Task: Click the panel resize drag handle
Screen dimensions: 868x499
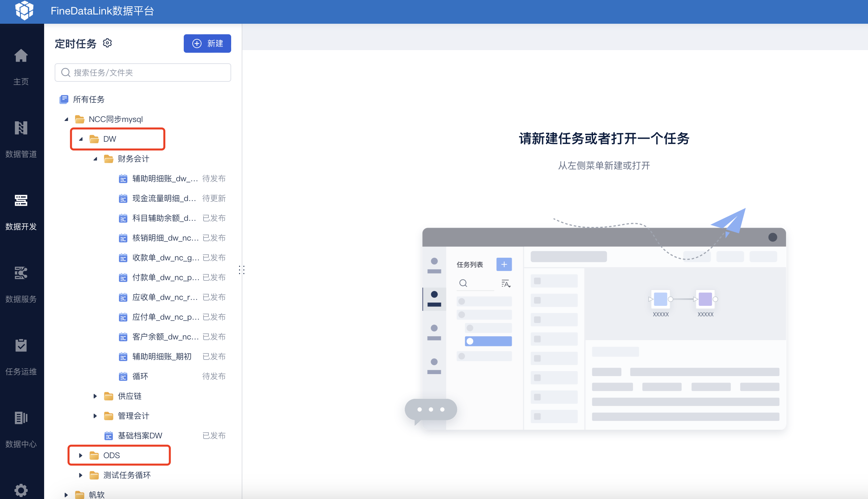Action: 242,270
